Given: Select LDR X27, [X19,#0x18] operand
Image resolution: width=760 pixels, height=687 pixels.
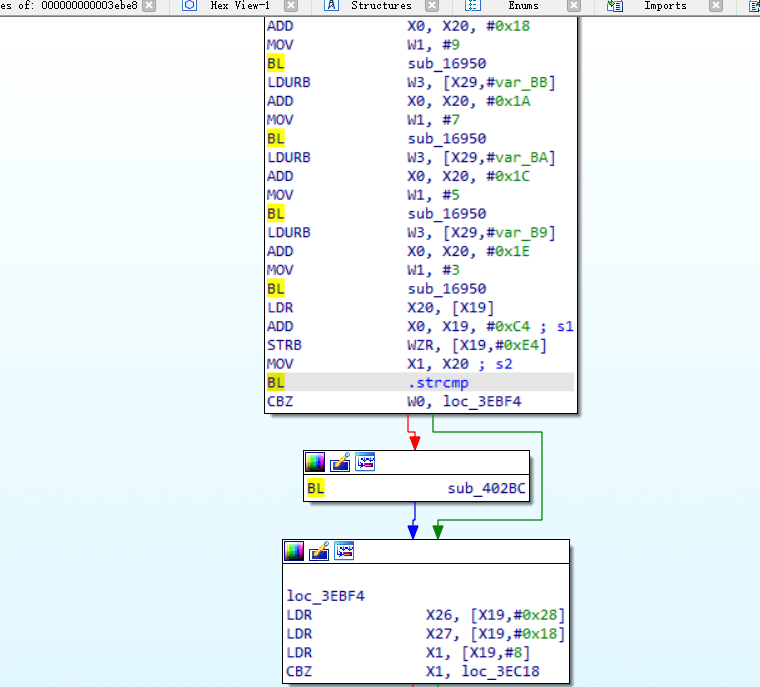Looking at the screenshot, I should click(495, 634).
